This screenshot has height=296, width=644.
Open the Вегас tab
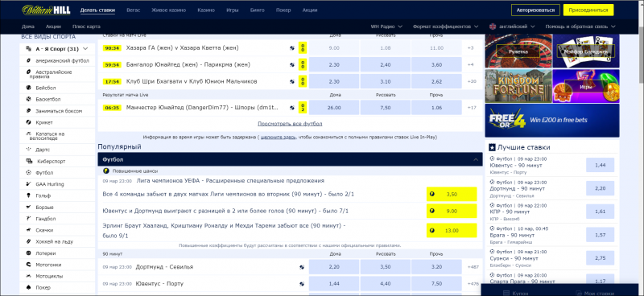(133, 10)
